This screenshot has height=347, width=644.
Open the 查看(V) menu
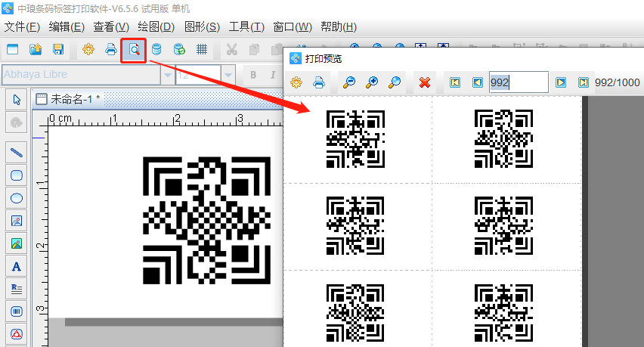111,27
